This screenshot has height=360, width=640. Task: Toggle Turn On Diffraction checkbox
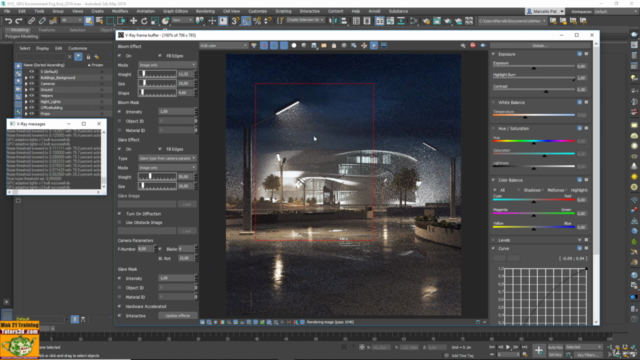coord(120,213)
